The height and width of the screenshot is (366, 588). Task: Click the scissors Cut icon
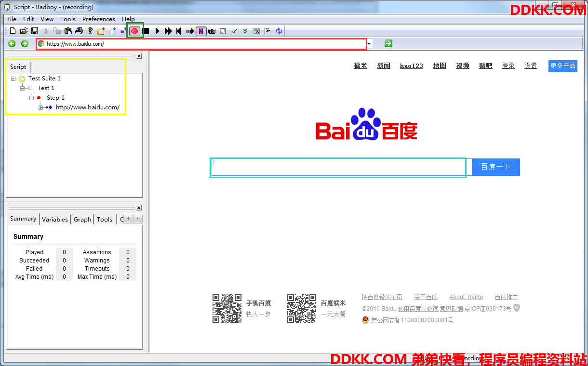tap(46, 31)
